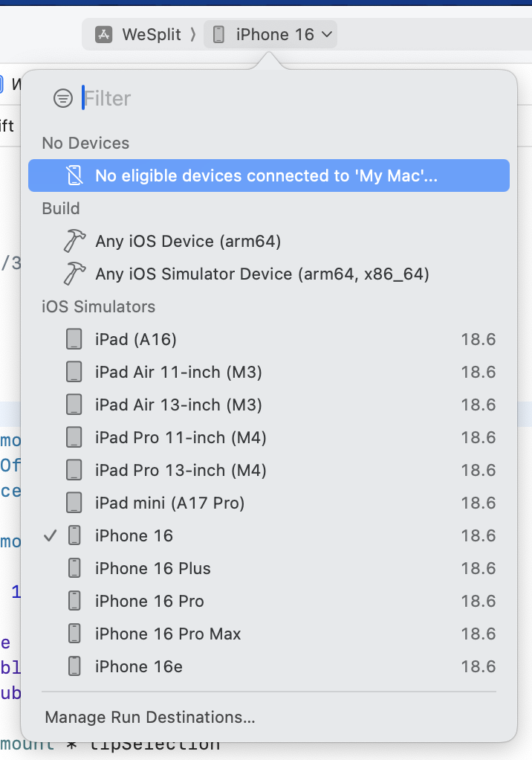Focus the Filter text field
Viewport: 532px width, 760px height.
291,98
